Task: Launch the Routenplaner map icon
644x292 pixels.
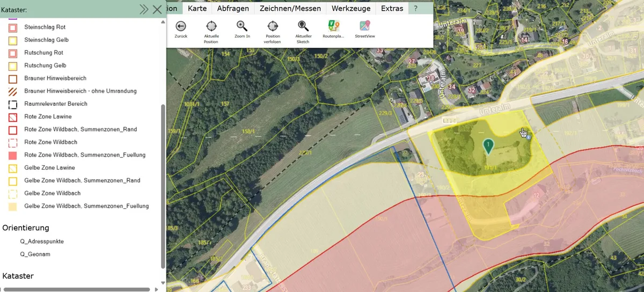Action: (334, 26)
